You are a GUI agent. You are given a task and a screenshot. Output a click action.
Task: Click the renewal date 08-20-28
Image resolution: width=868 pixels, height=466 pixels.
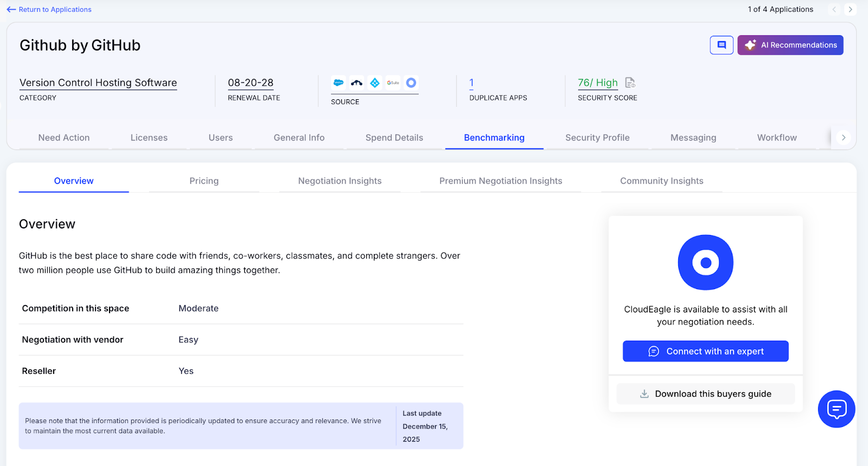(x=251, y=83)
